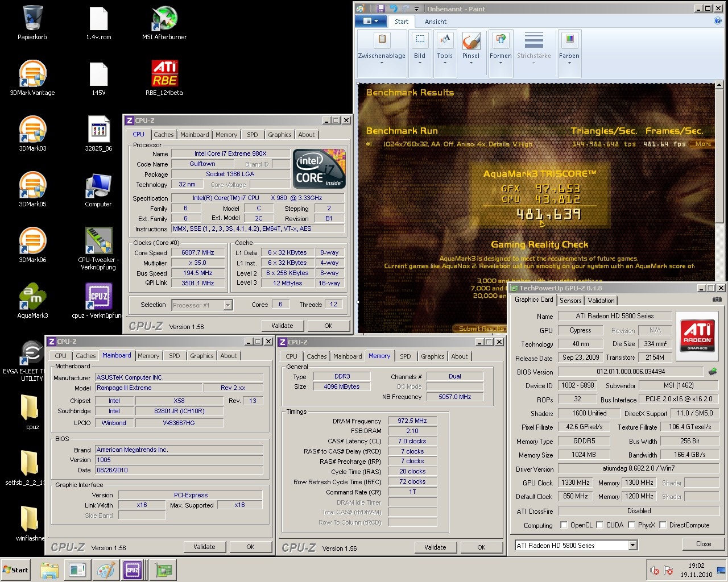The width and height of the screenshot is (728, 582).
Task: Toggle the CUDA checkbox in GPU-Z
Action: coord(599,525)
